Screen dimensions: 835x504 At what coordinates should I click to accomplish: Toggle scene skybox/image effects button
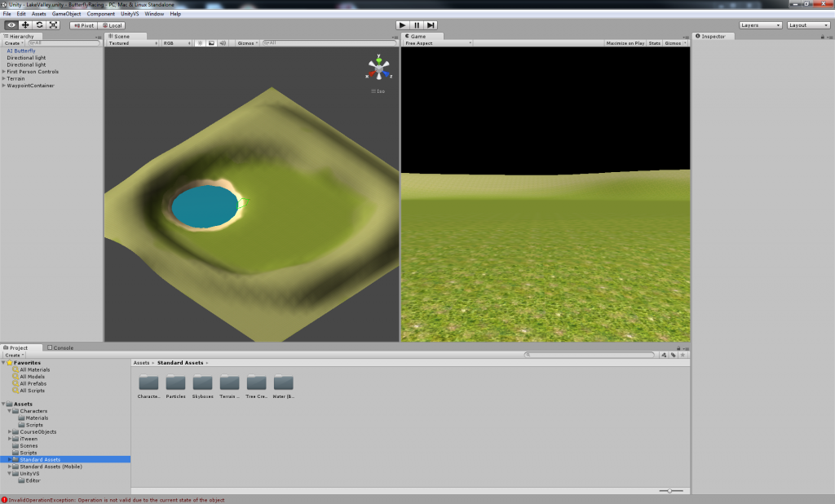point(211,43)
